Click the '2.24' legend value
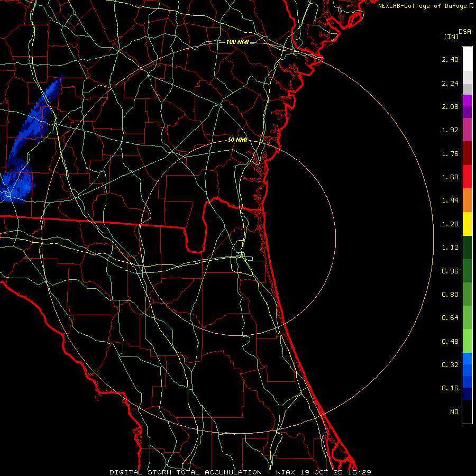The width and height of the screenshot is (476, 476). coord(450,83)
